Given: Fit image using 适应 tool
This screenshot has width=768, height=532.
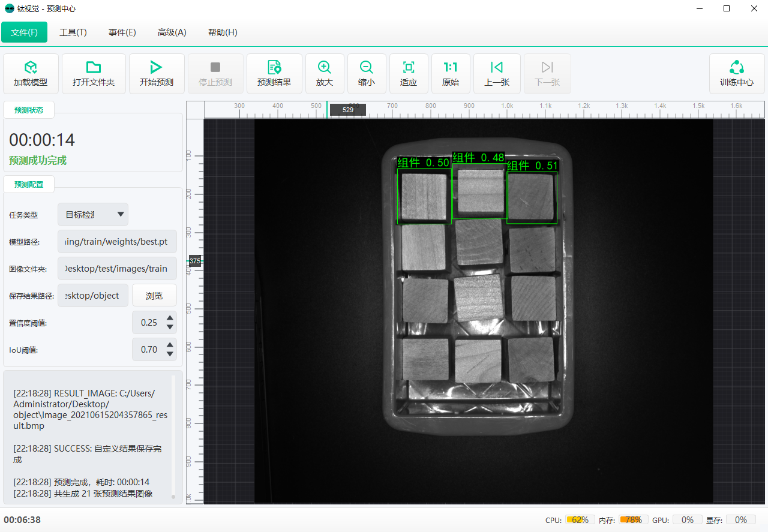Looking at the screenshot, I should pyautogui.click(x=409, y=74).
